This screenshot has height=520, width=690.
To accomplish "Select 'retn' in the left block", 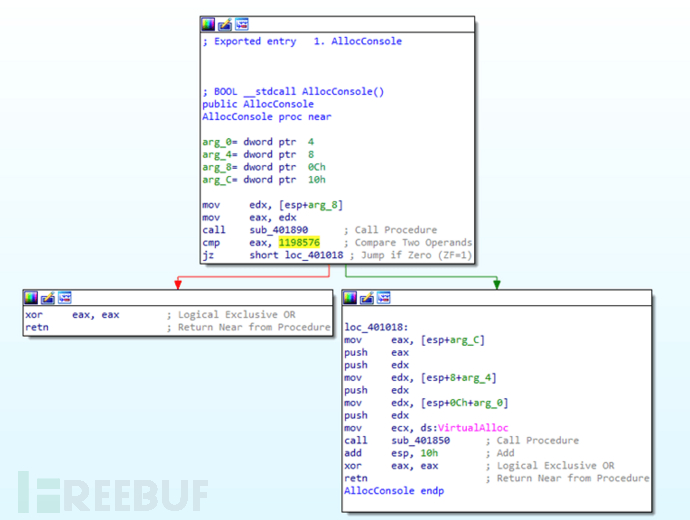I will 37,327.
